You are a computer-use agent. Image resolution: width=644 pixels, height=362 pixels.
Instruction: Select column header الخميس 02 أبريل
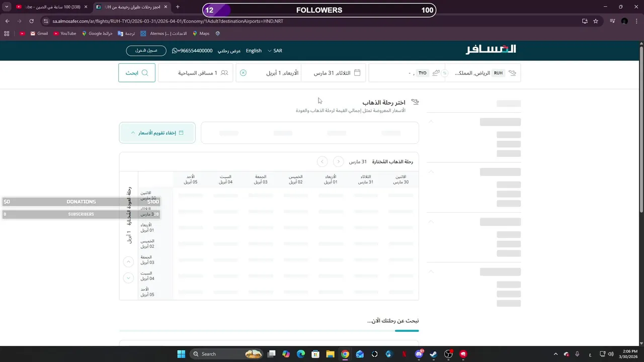coord(296,179)
